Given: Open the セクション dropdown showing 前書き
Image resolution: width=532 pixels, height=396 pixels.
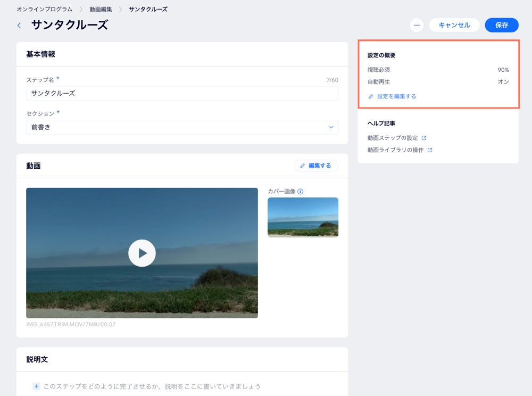Looking at the screenshot, I should [182, 127].
